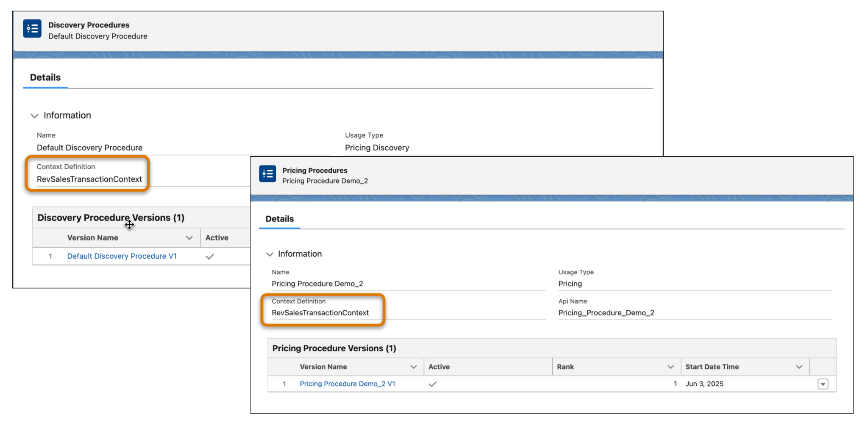Click Jun 3, 2025 start date cell
Screen dimensions: 868x431
point(704,384)
